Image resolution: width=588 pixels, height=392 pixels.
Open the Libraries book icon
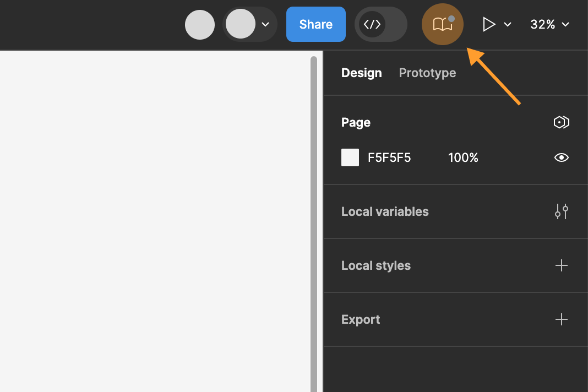[443, 24]
